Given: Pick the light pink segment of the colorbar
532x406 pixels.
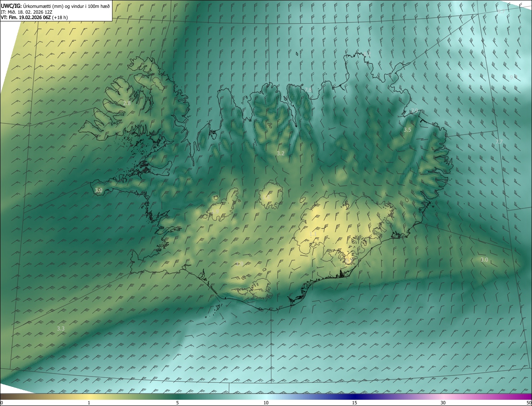Looking at the screenshot, I should 443,397.
